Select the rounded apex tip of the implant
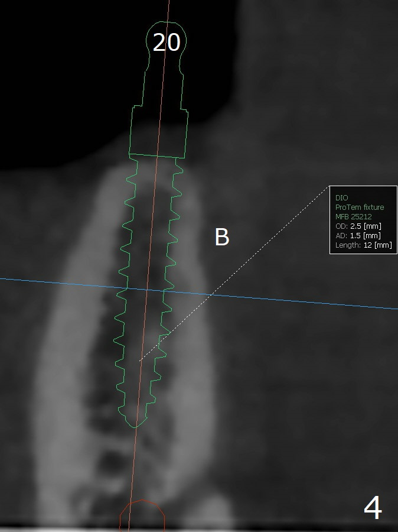This screenshot has width=398, height=532. 135,422
